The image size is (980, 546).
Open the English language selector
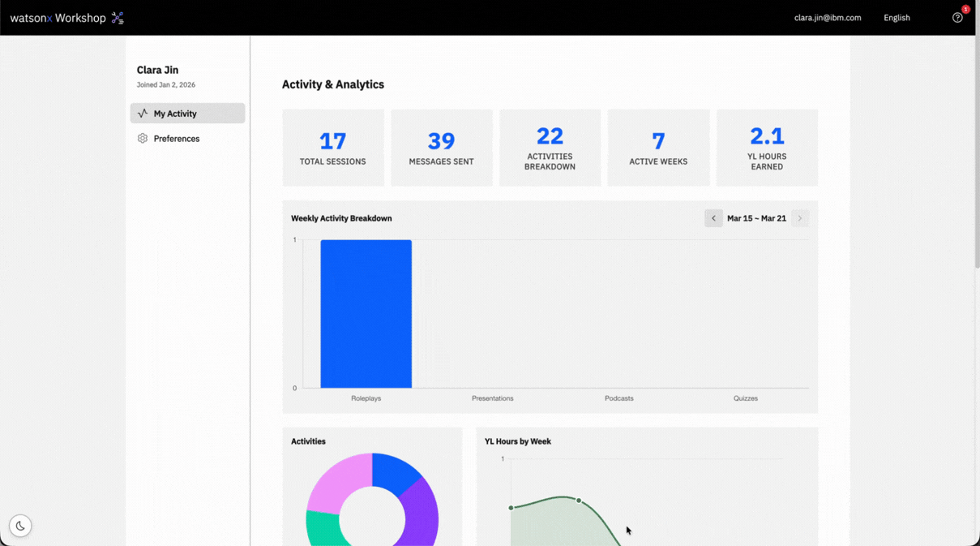[x=897, y=18]
